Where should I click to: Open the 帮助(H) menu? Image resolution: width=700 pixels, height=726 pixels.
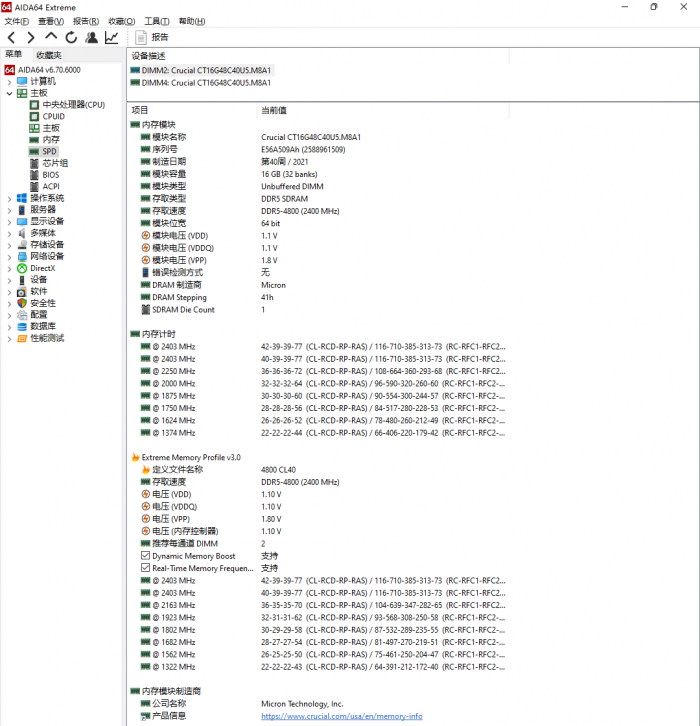(x=192, y=21)
